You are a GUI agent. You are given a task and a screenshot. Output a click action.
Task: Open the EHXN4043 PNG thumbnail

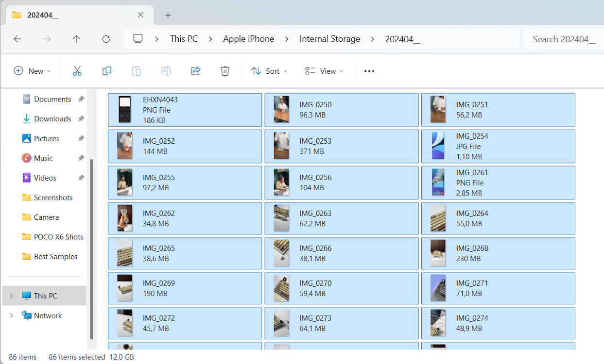(x=124, y=110)
